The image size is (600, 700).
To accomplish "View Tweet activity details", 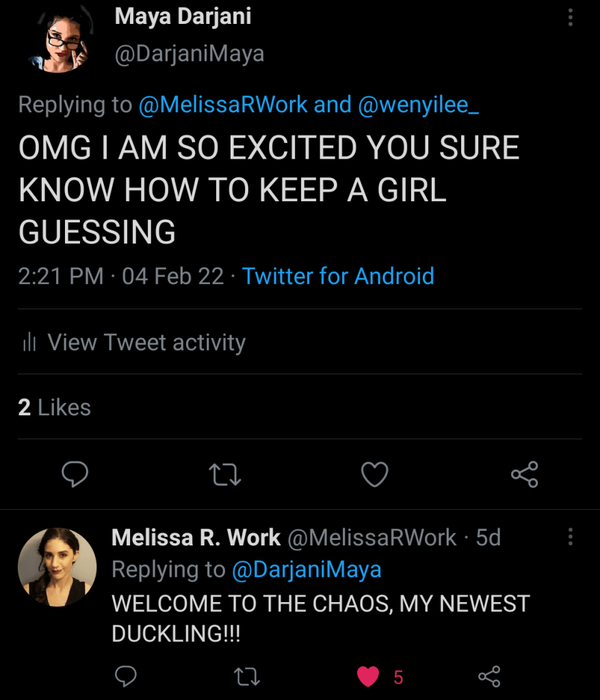I will (146, 342).
